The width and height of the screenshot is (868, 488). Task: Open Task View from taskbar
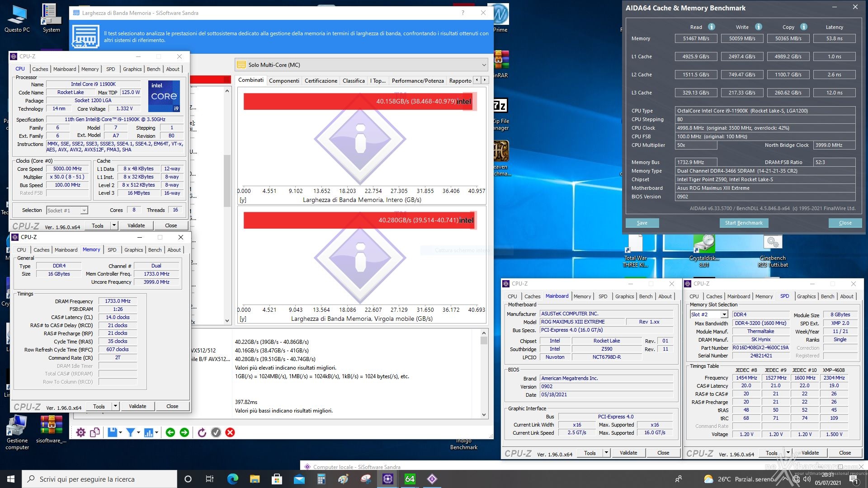pos(210,479)
